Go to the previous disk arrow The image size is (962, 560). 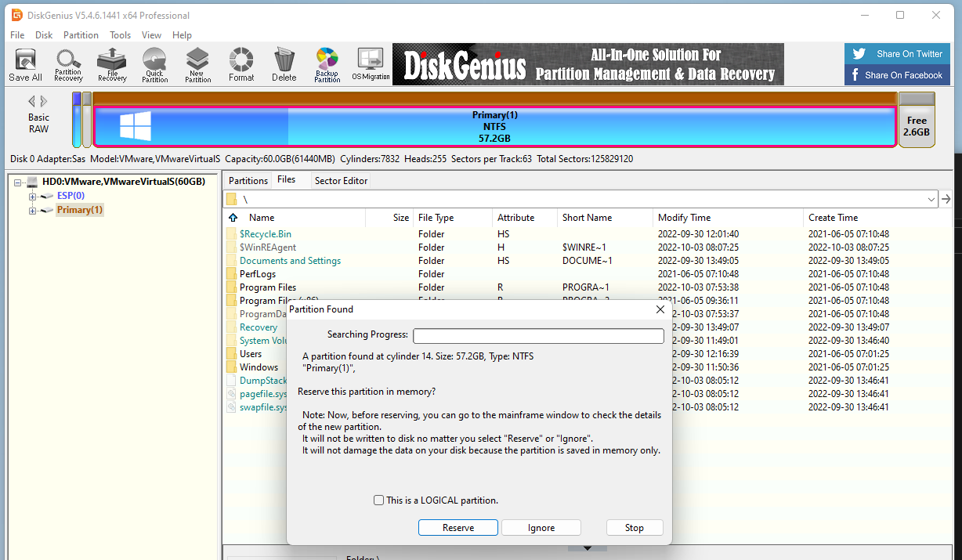[32, 101]
